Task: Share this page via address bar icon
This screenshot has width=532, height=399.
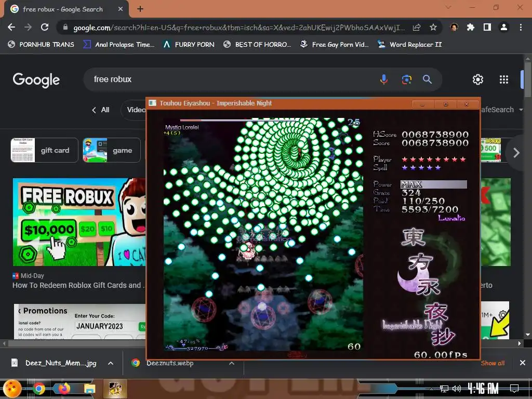Action: click(x=417, y=28)
